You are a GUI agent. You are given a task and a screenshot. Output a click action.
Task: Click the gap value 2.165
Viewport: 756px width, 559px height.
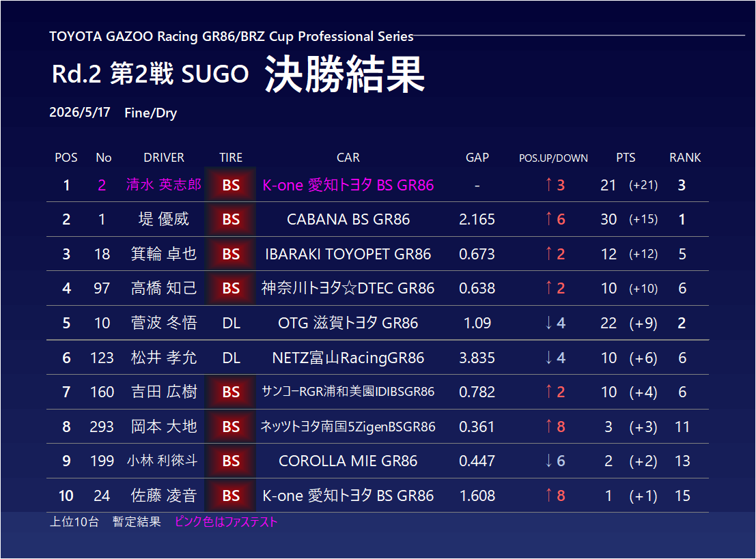[477, 219]
